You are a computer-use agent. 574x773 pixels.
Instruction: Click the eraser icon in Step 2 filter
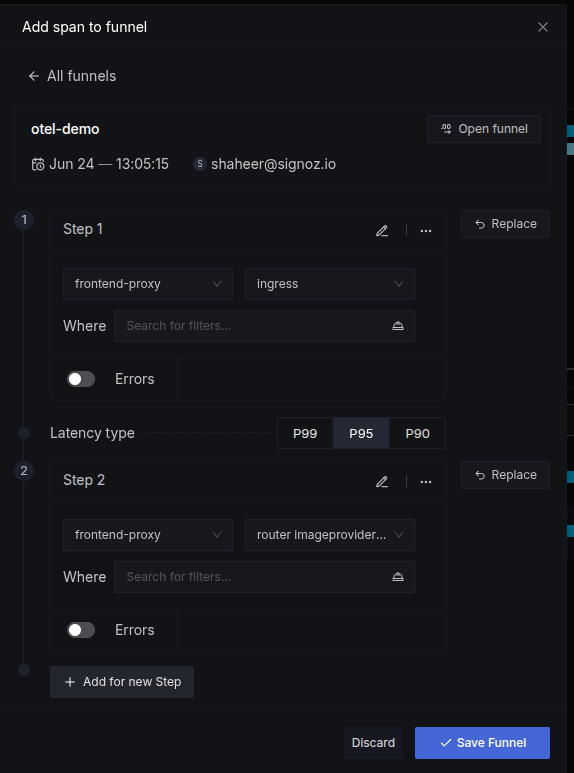pos(397,577)
